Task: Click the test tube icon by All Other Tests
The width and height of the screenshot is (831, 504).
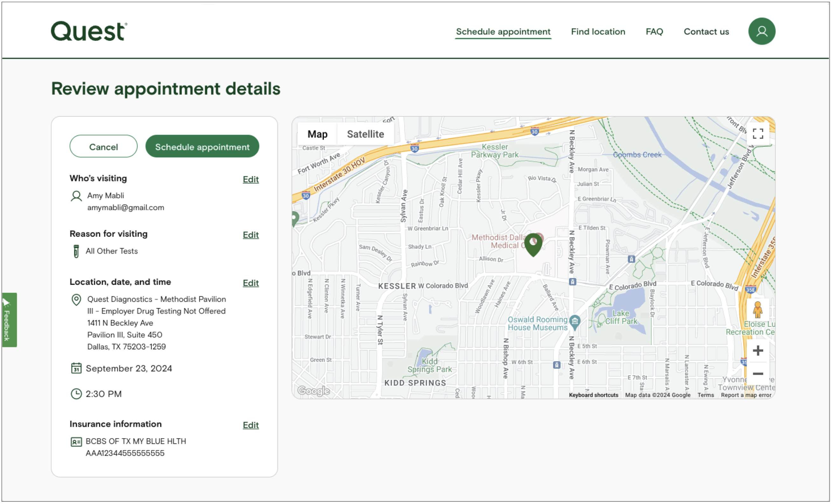Action: tap(76, 251)
